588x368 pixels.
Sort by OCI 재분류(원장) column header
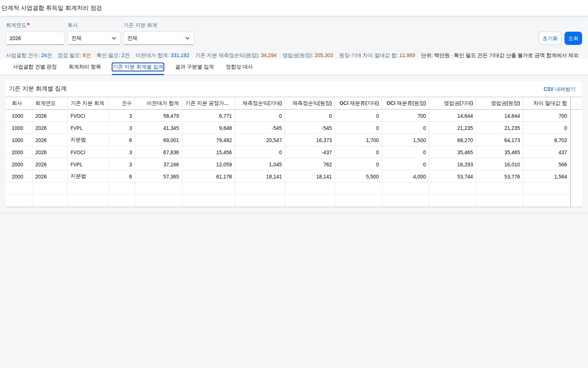click(x=406, y=103)
